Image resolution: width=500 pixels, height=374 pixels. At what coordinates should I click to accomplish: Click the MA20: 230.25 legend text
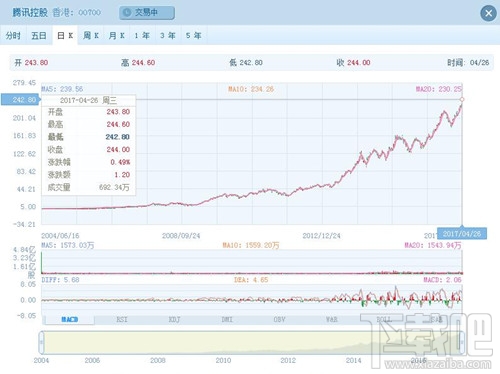[x=439, y=89]
